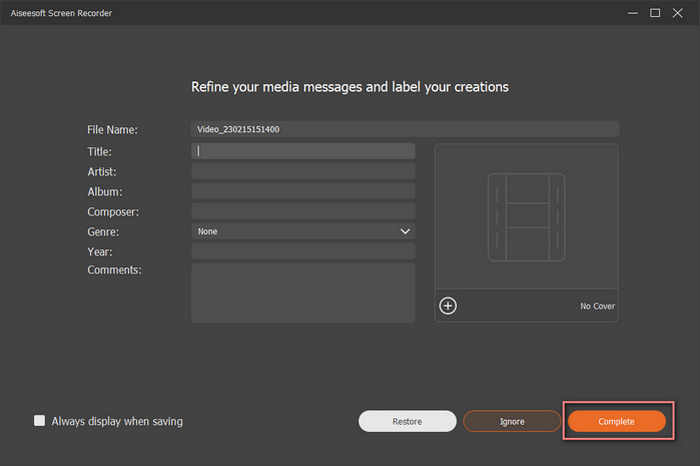This screenshot has height=466, width=700.
Task: Maximize the Screen Recorder window
Action: (x=655, y=13)
